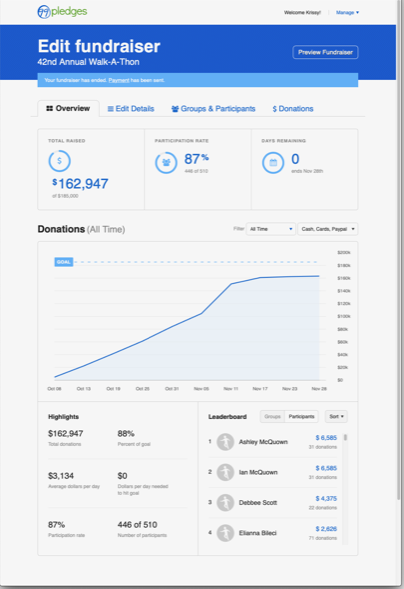The height and width of the screenshot is (589, 404).
Task: Click the Welcome Krissy! text
Action: tap(302, 12)
